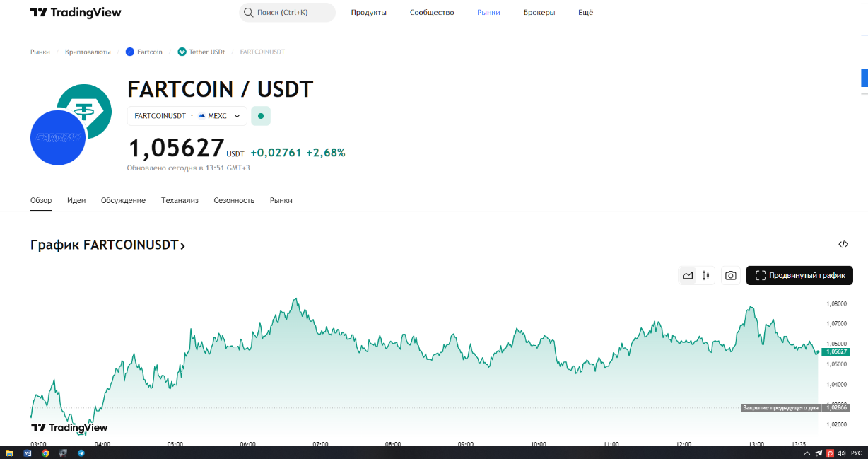Click the change value +0,02761
Viewport: 868px width, 459px height.
(x=276, y=153)
